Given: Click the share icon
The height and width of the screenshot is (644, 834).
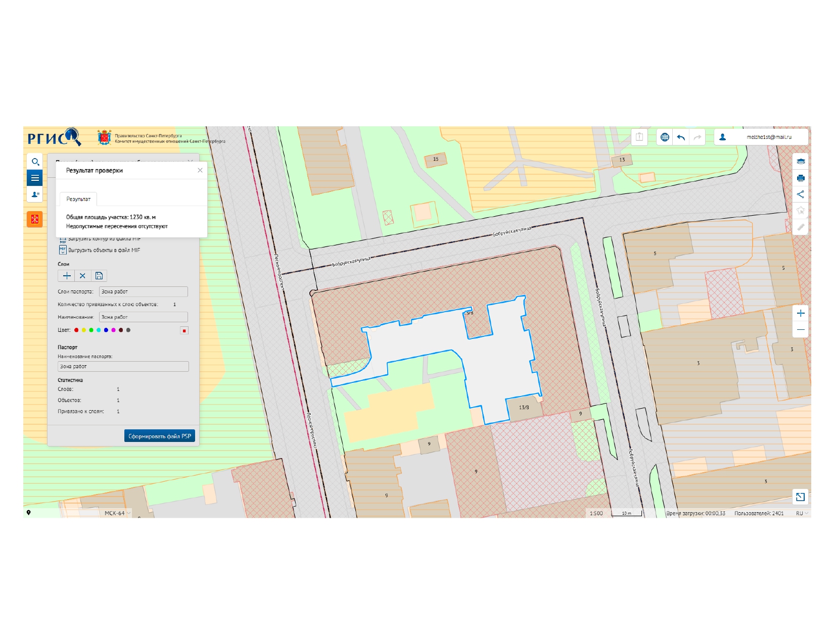Looking at the screenshot, I should (x=801, y=194).
